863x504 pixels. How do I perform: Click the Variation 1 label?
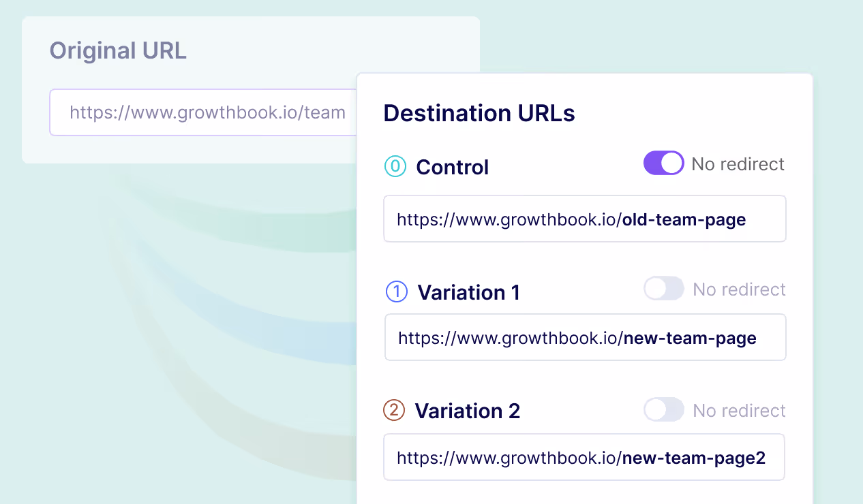click(469, 292)
